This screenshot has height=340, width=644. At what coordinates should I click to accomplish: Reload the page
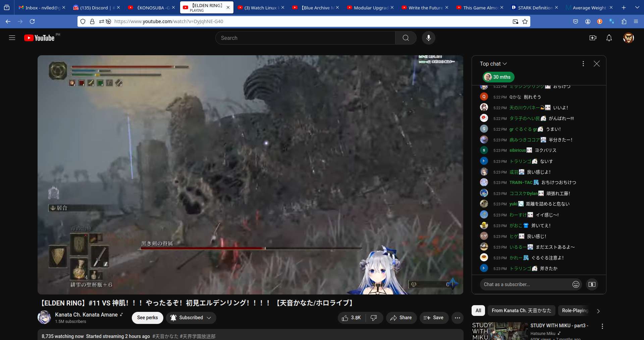tap(32, 21)
